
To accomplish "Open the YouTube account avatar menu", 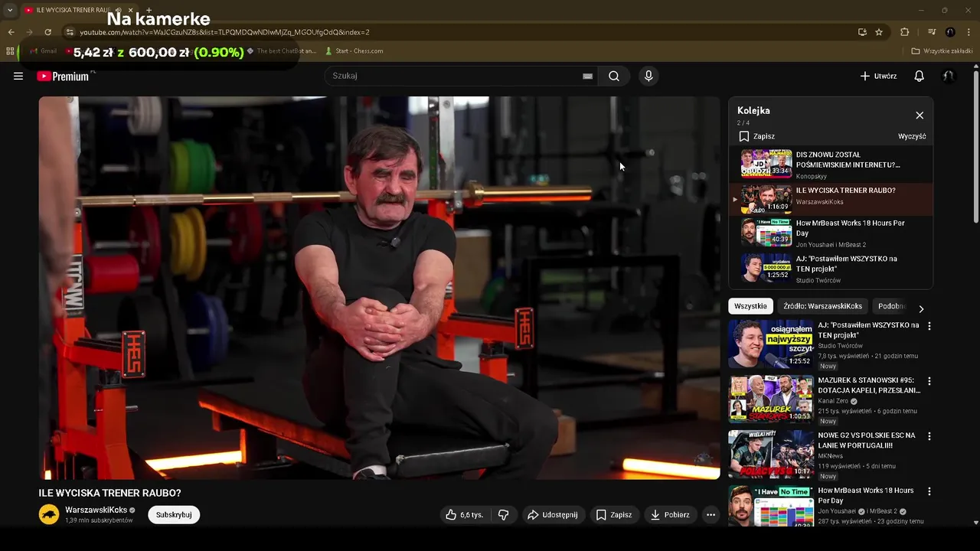I will click(x=949, y=76).
